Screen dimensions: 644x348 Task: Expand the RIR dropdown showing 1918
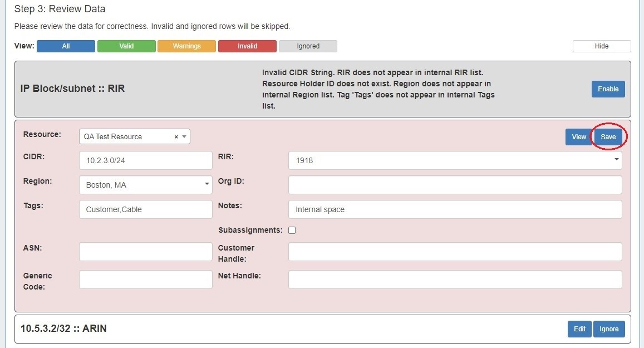click(616, 160)
